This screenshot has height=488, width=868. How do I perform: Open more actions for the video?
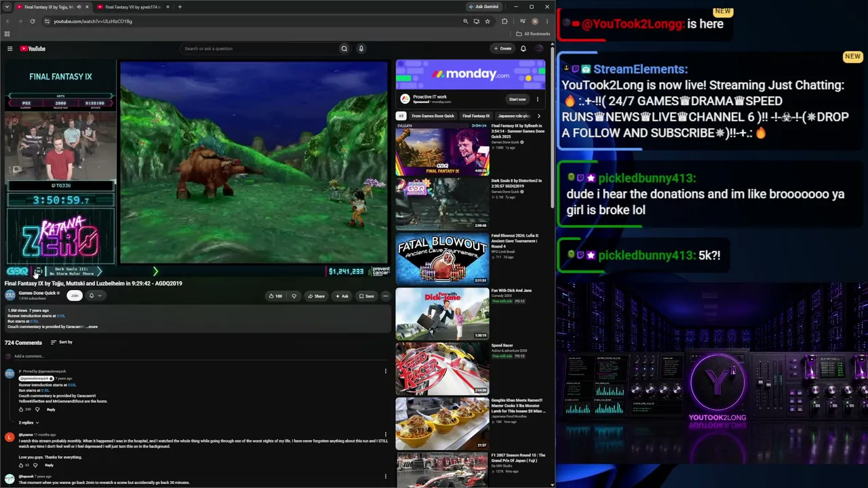tap(385, 296)
